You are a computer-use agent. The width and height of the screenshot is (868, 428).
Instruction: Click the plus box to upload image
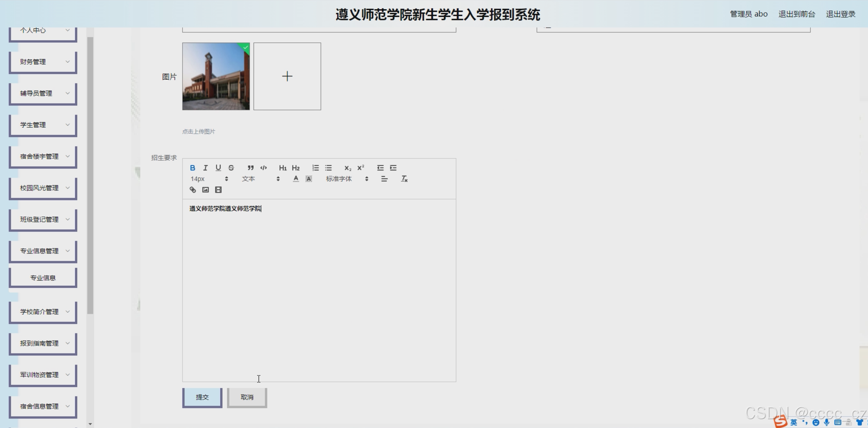pos(287,76)
